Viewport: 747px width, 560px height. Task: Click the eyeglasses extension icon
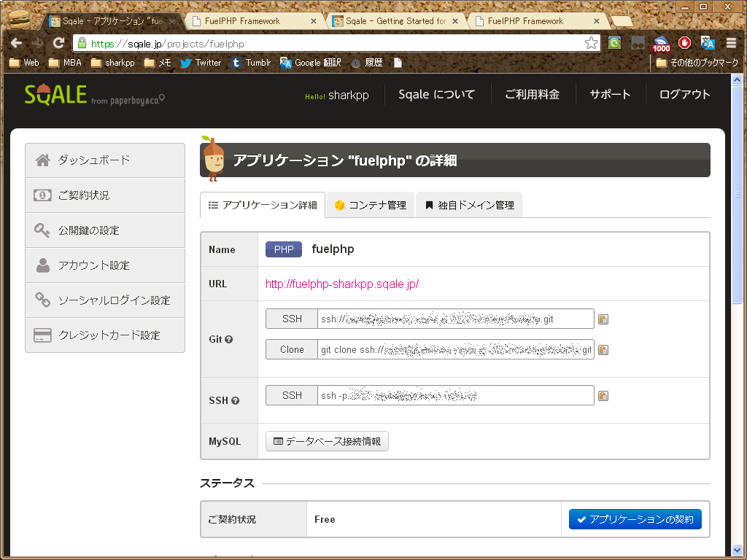pyautogui.click(x=638, y=43)
